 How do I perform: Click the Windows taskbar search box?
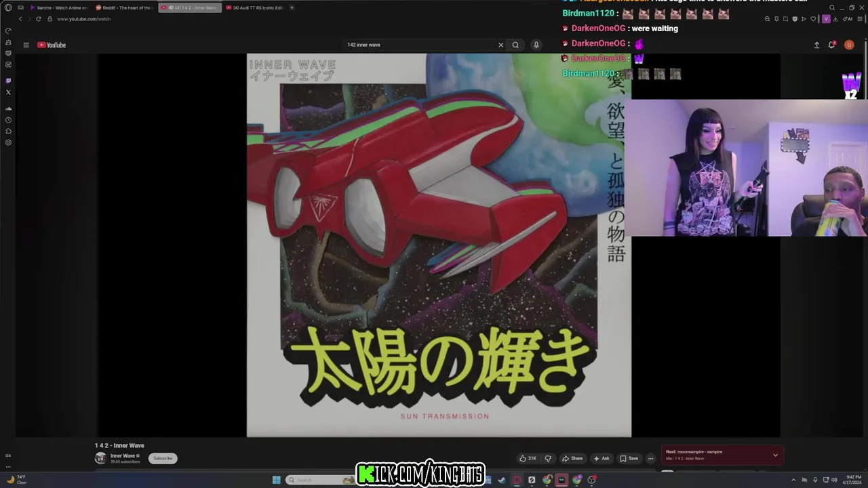(x=319, y=480)
